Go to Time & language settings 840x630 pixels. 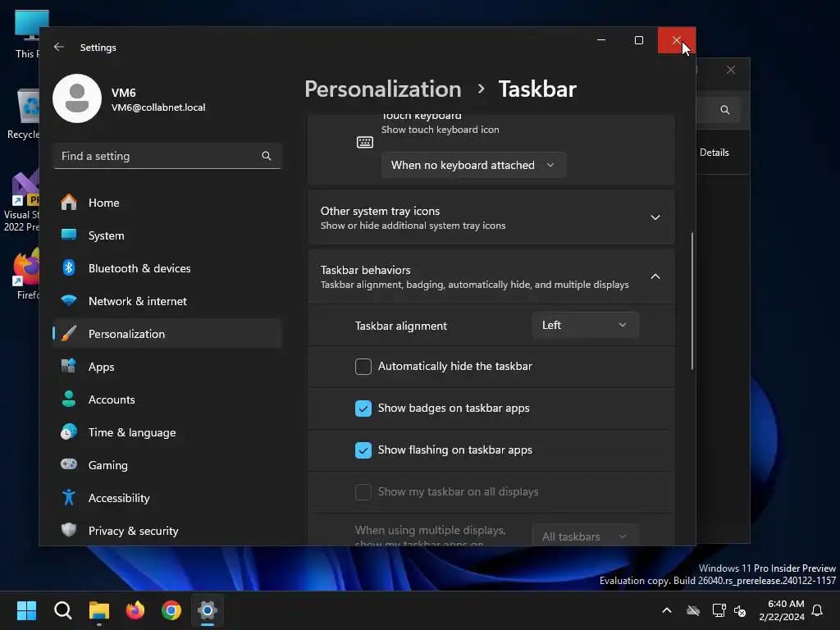[x=167, y=431]
